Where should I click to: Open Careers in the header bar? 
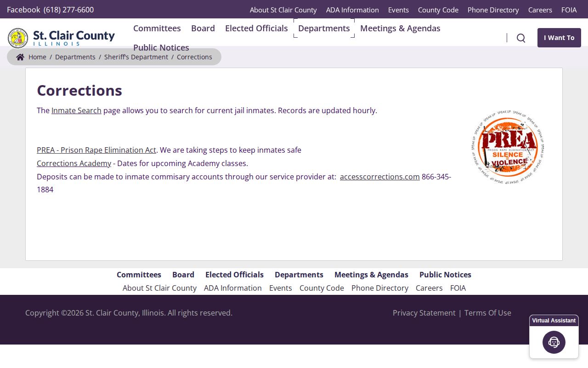(x=540, y=10)
